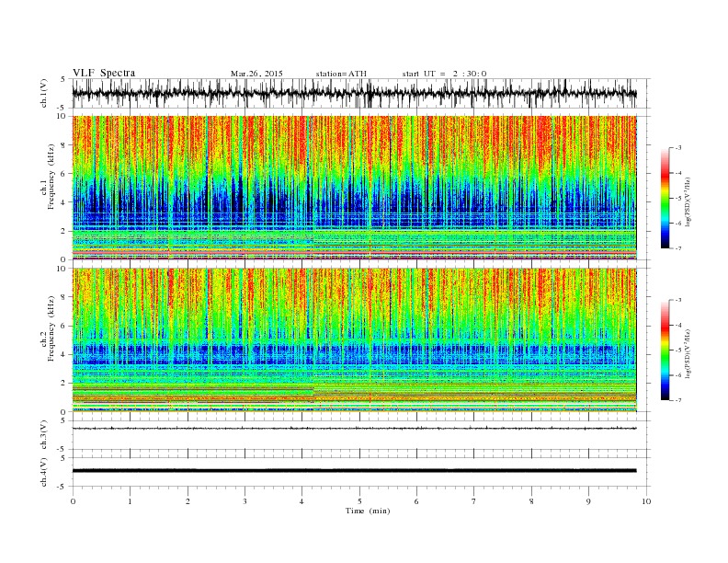Screen dimensions: 728x563
Task: Click the time axis tick labeled "6"
Action: click(416, 501)
